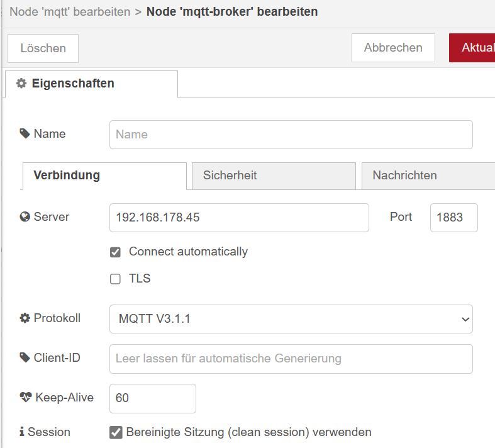Screen dimensions: 495x448
Task: Click the tag icon next to Name
Action: point(25,133)
